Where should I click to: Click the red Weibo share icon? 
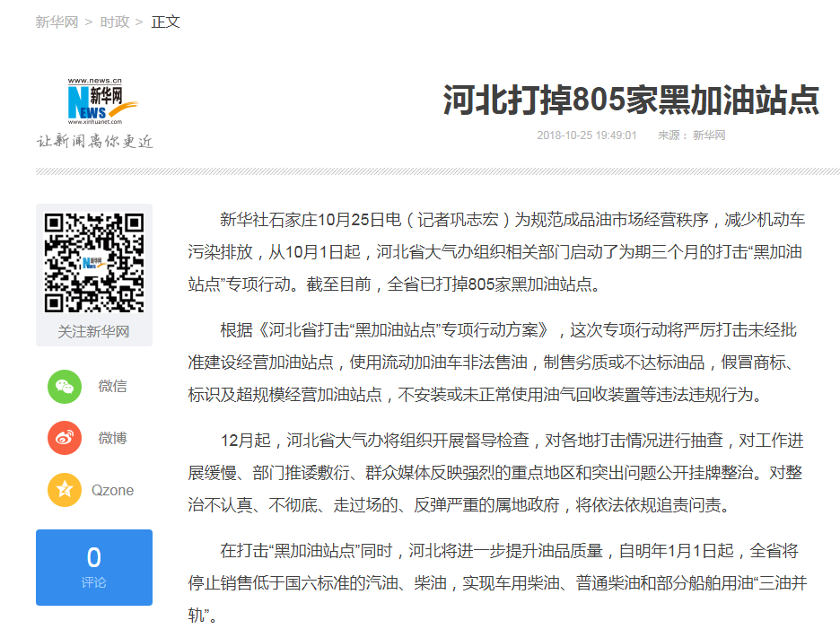pyautogui.click(x=65, y=438)
